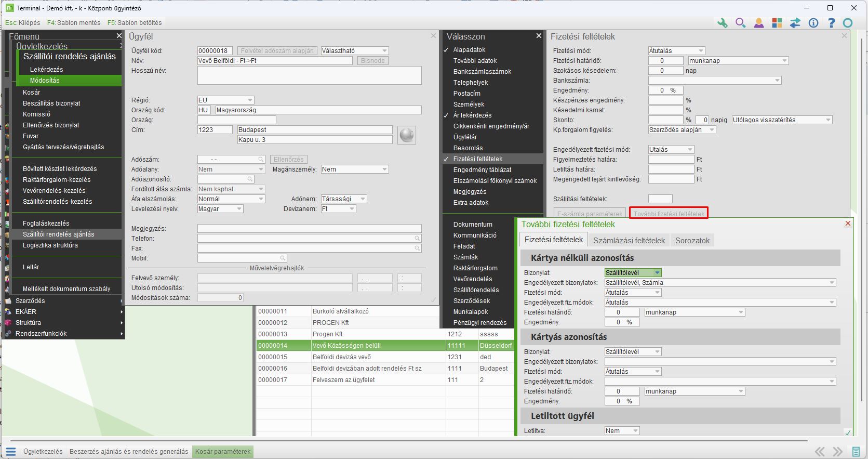Click the További fizetési feltételek button

tap(669, 214)
